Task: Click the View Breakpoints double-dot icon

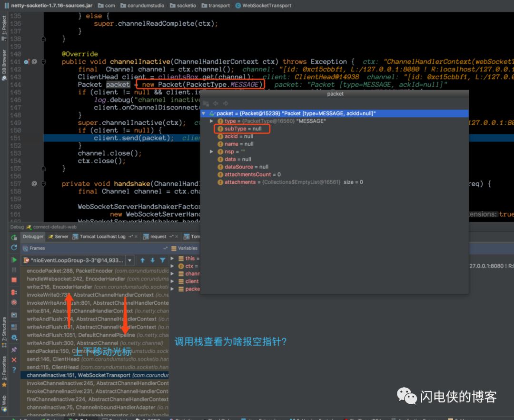Action: (x=14, y=291)
